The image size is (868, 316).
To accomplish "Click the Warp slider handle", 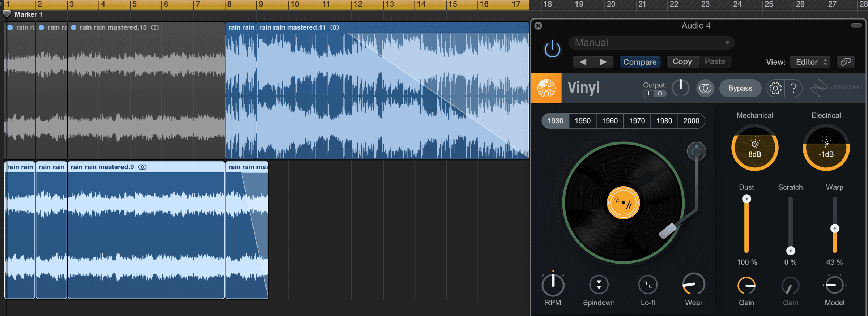I will click(x=835, y=228).
